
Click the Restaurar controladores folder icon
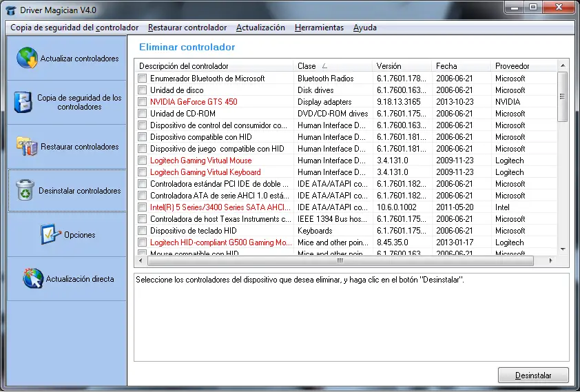click(x=27, y=146)
